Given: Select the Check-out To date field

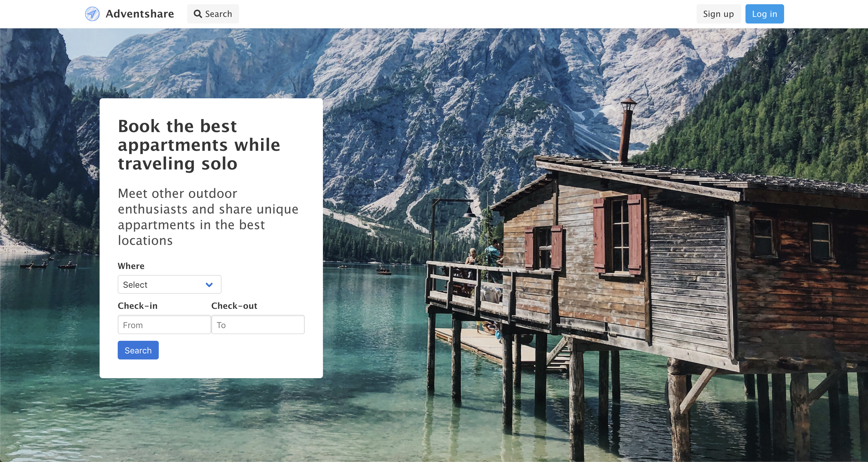Looking at the screenshot, I should click(x=258, y=324).
